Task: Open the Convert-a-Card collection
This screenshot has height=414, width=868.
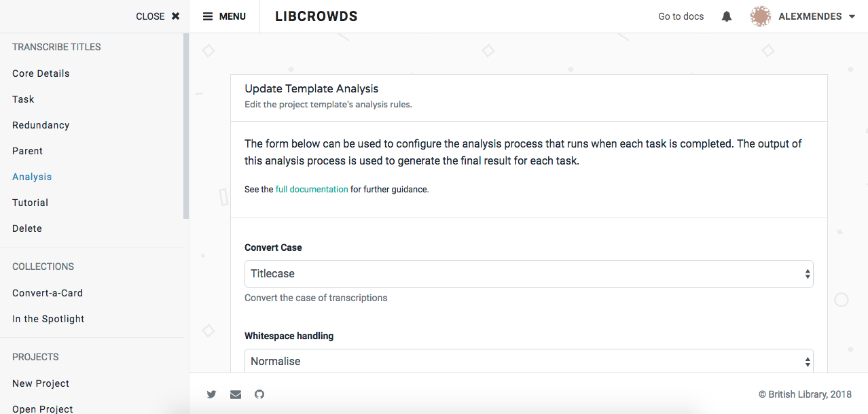Action: pyautogui.click(x=47, y=292)
